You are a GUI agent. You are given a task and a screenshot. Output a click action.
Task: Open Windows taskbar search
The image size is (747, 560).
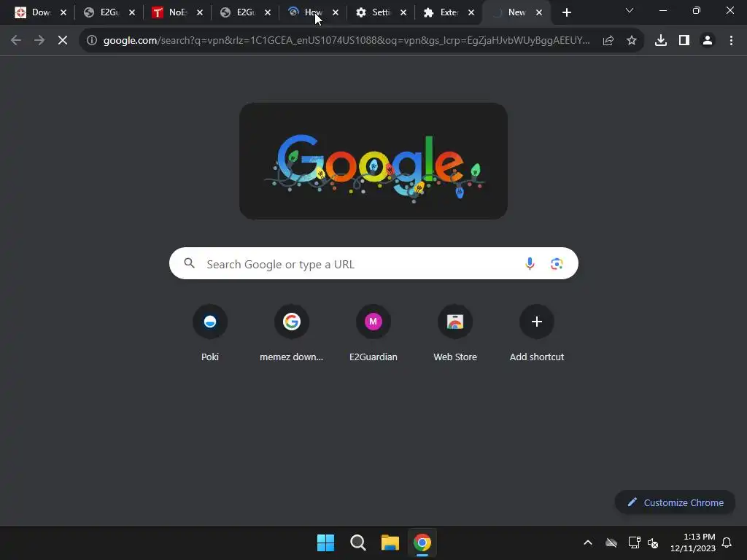357,542
